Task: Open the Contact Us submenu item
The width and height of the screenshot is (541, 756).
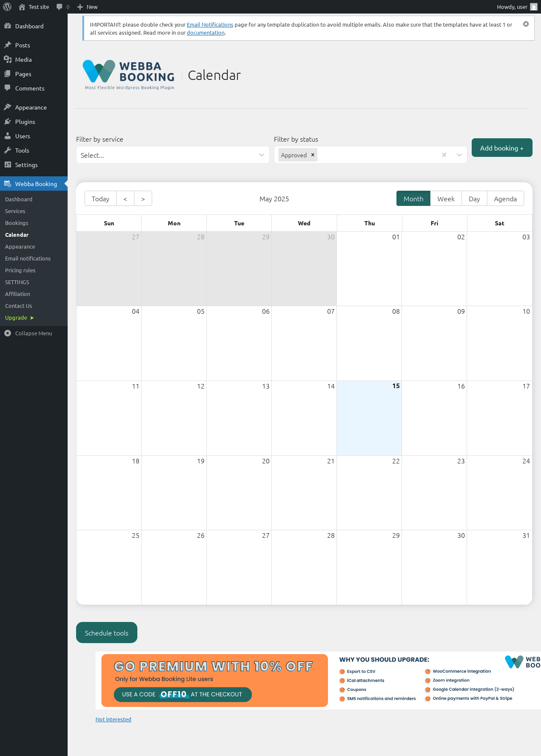Action: [x=19, y=306]
